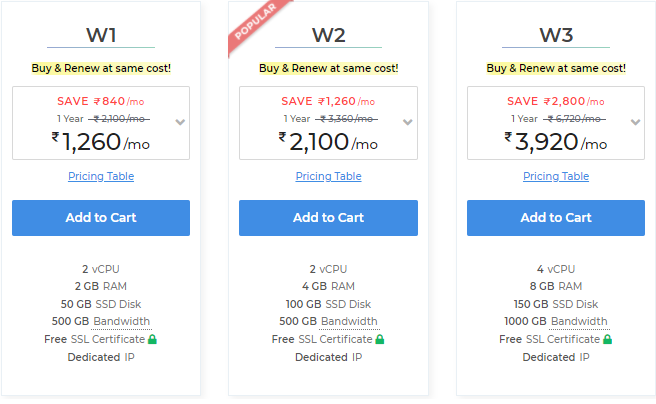Click the Bandwidth tooltip label in W1

(x=122, y=321)
